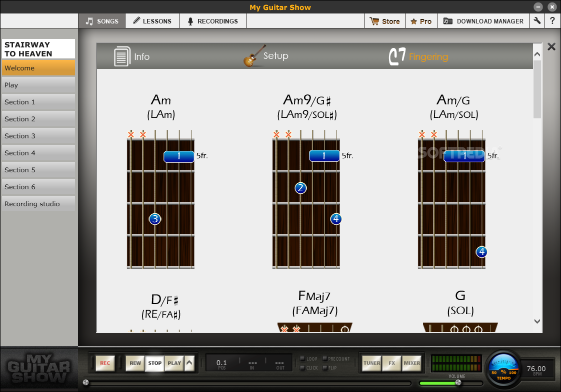This screenshot has height=392, width=561.
Task: Open Section 5 in the sidebar
Action: pyautogui.click(x=38, y=170)
